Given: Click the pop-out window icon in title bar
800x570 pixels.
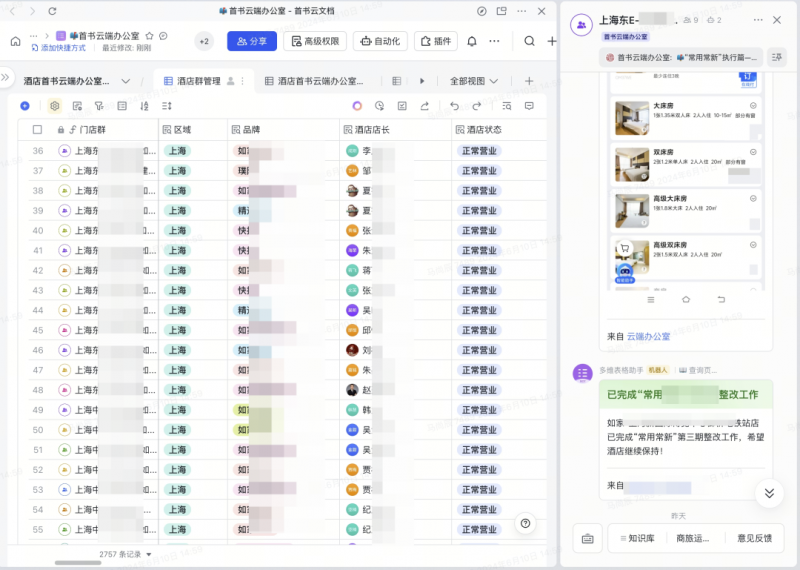Looking at the screenshot, I should (502, 11).
